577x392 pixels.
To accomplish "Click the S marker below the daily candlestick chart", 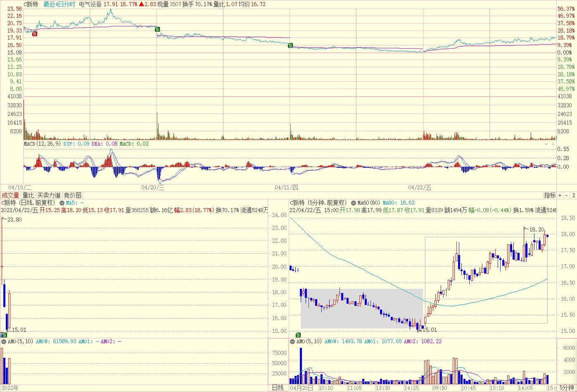I will point(4,335).
